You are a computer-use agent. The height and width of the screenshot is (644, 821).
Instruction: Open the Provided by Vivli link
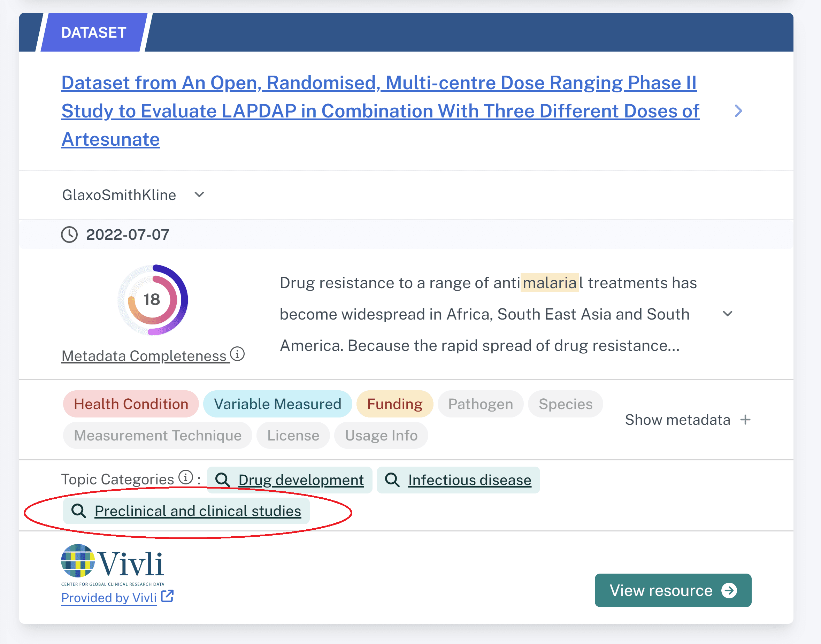click(x=109, y=598)
